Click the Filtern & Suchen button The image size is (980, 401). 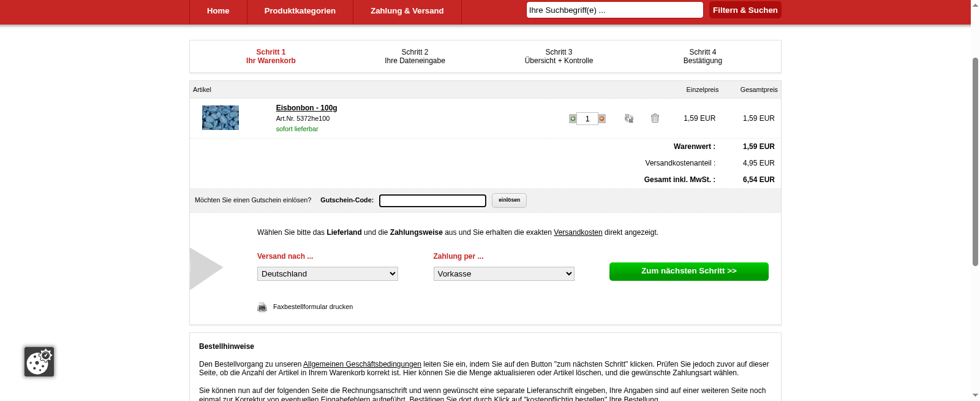[x=745, y=10]
